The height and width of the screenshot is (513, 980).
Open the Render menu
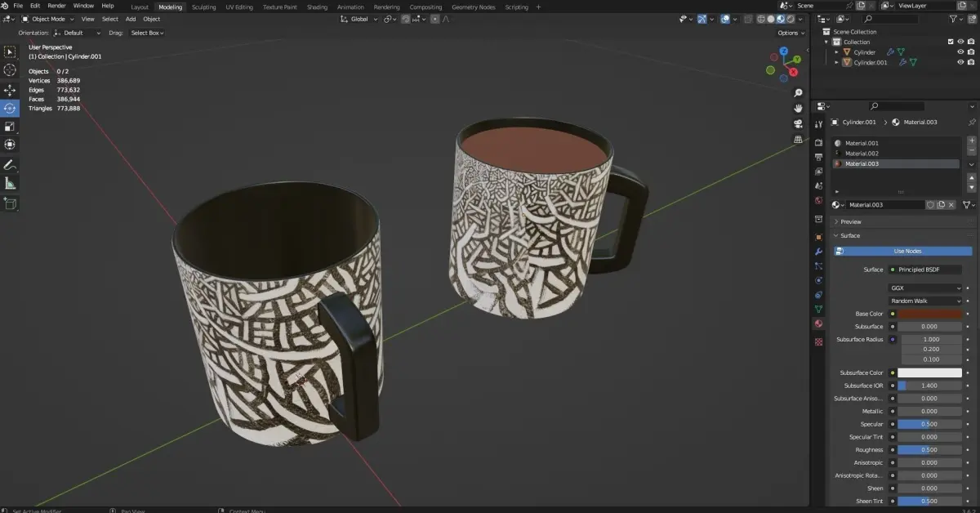56,6
